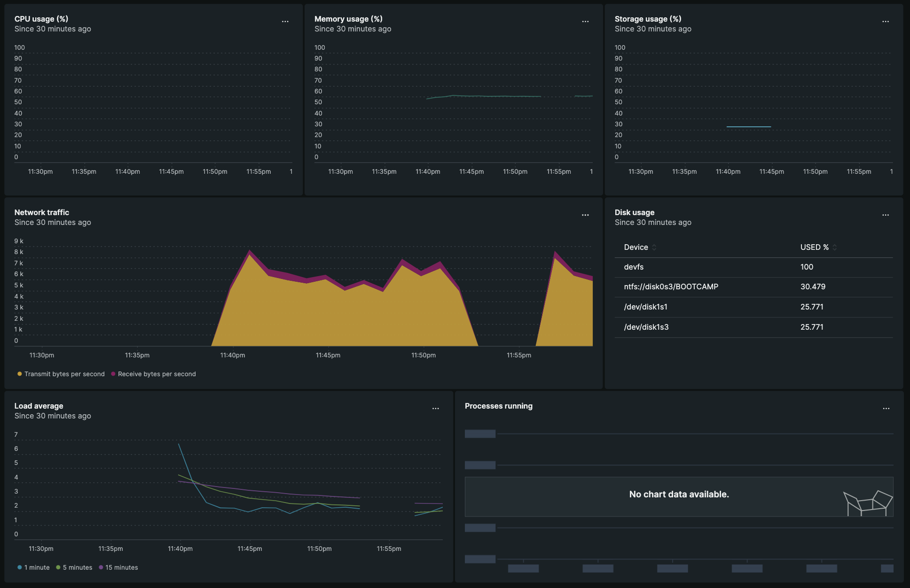Screen dimensions: 910x588
Task: Click the No chart data available message
Action: (679, 494)
